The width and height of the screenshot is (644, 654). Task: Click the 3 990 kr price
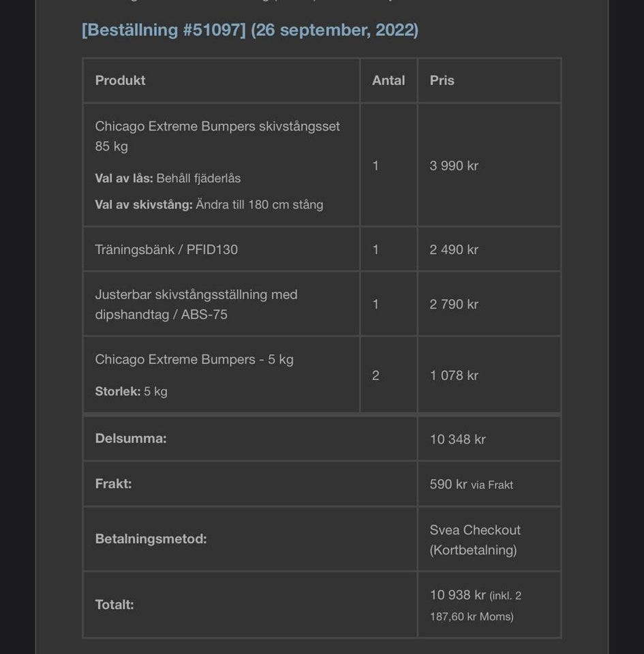454,166
